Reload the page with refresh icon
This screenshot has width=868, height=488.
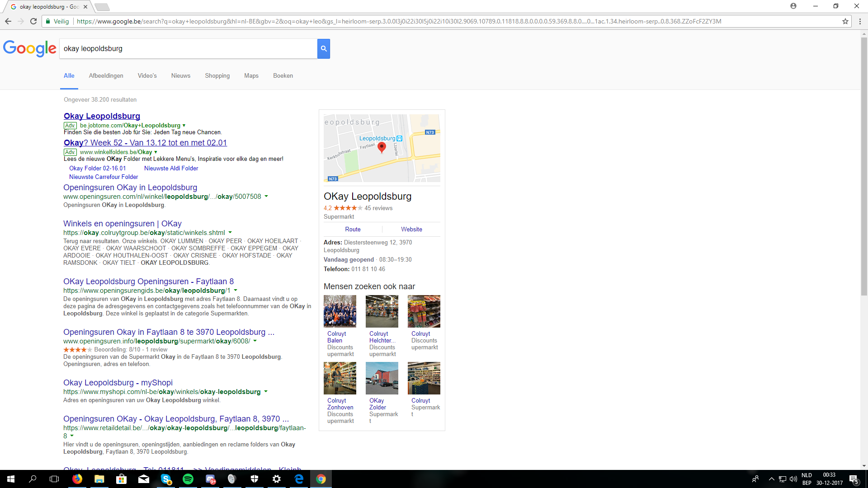tap(33, 21)
